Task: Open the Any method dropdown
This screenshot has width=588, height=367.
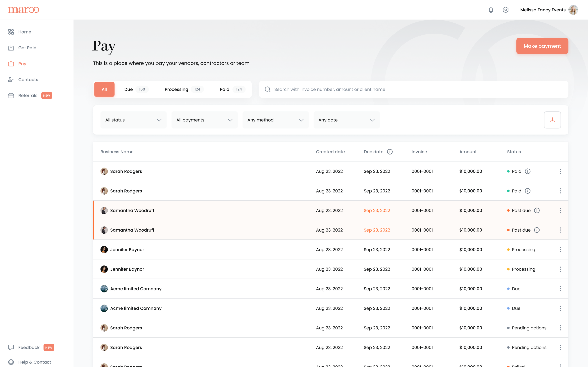Action: coord(275,120)
